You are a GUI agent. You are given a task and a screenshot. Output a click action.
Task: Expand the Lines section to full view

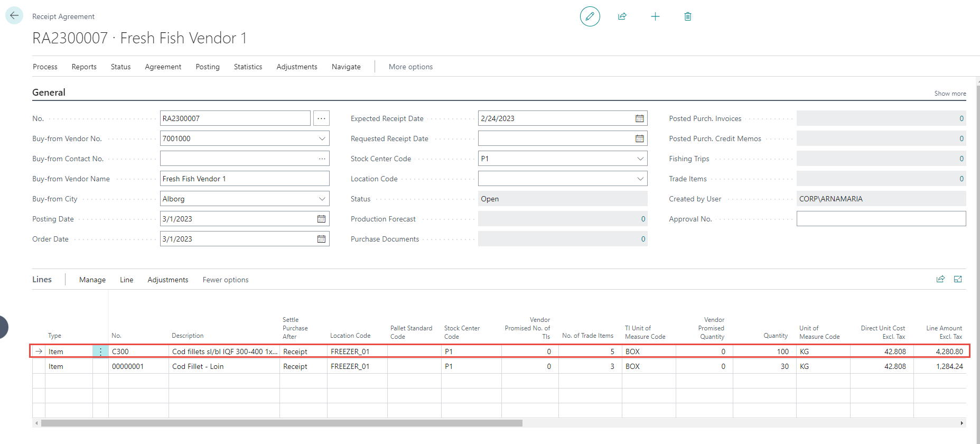click(x=958, y=279)
